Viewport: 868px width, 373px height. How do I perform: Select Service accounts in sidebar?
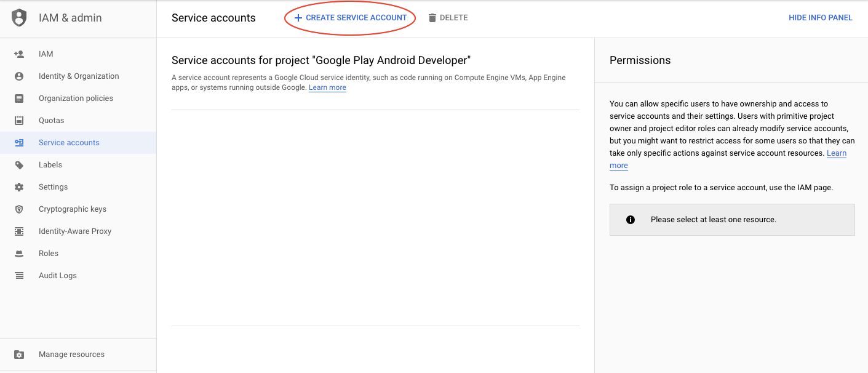point(78,143)
